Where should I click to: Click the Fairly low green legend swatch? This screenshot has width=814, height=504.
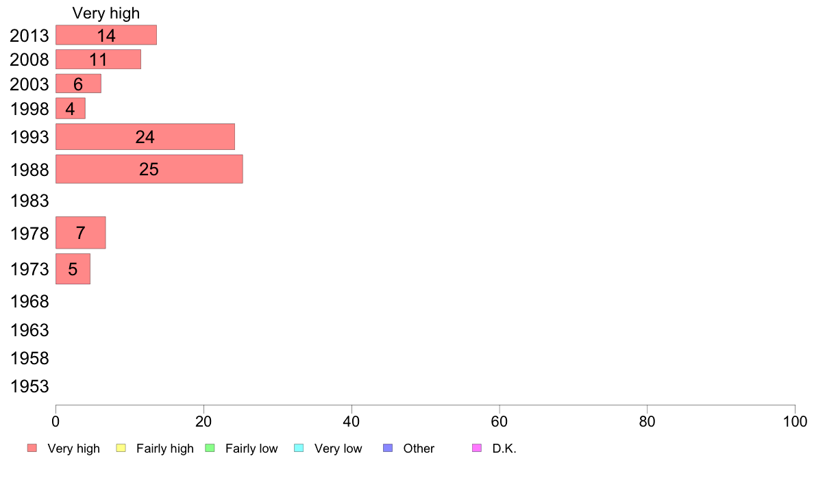[210, 448]
